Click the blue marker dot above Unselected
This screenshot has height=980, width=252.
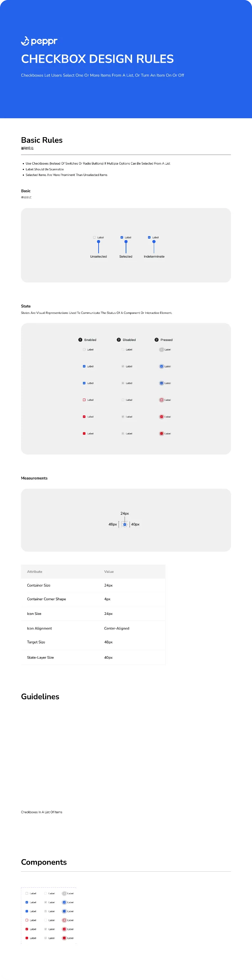click(x=99, y=242)
